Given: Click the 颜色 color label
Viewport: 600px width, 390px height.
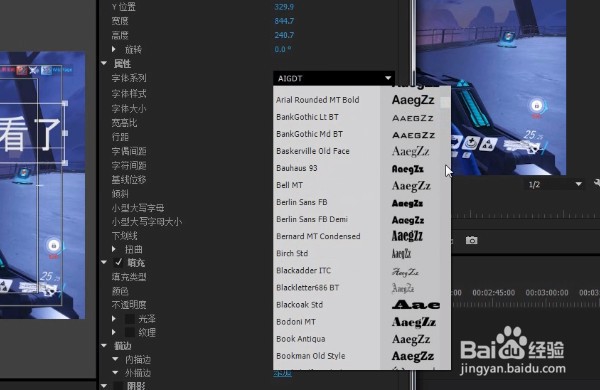Looking at the screenshot, I should click(x=120, y=291).
